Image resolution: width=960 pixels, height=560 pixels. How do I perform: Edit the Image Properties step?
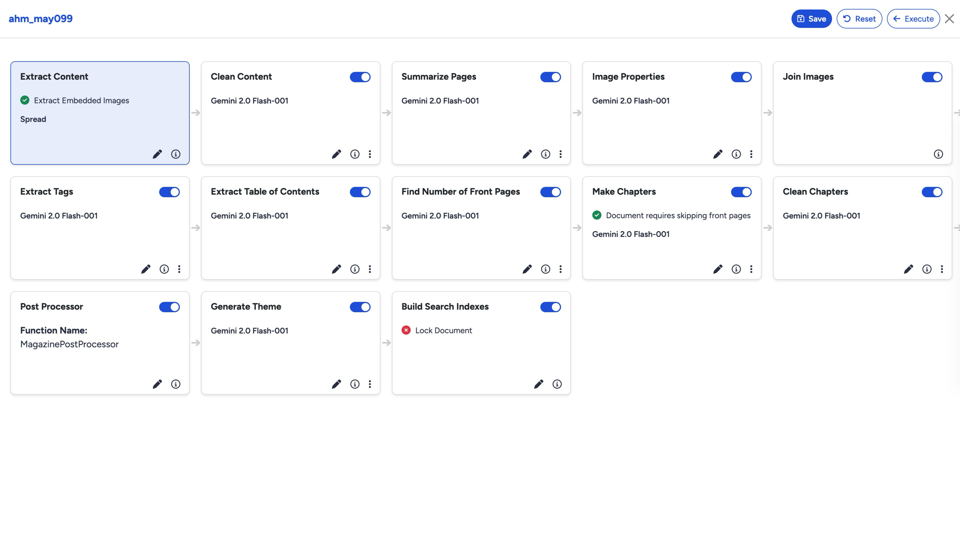coord(718,154)
